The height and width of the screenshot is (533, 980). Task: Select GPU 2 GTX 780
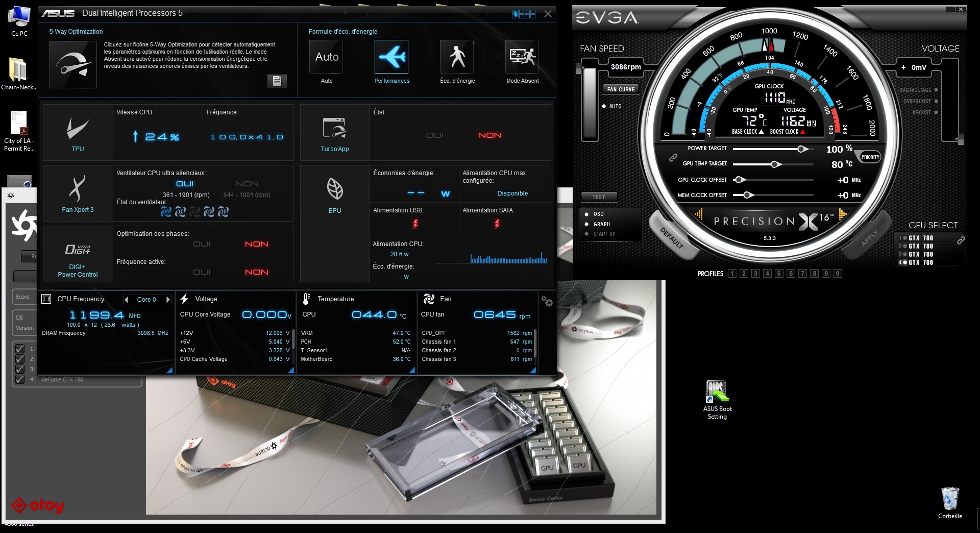coord(917,246)
